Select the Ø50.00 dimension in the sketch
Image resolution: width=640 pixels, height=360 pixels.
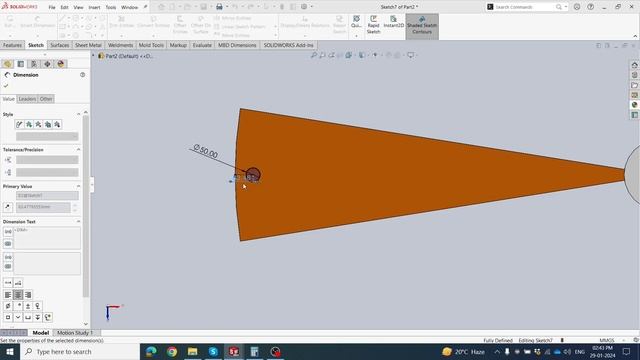(x=206, y=151)
